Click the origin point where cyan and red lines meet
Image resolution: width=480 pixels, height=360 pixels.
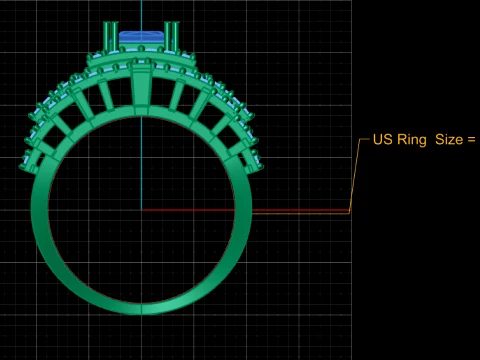click(x=141, y=210)
